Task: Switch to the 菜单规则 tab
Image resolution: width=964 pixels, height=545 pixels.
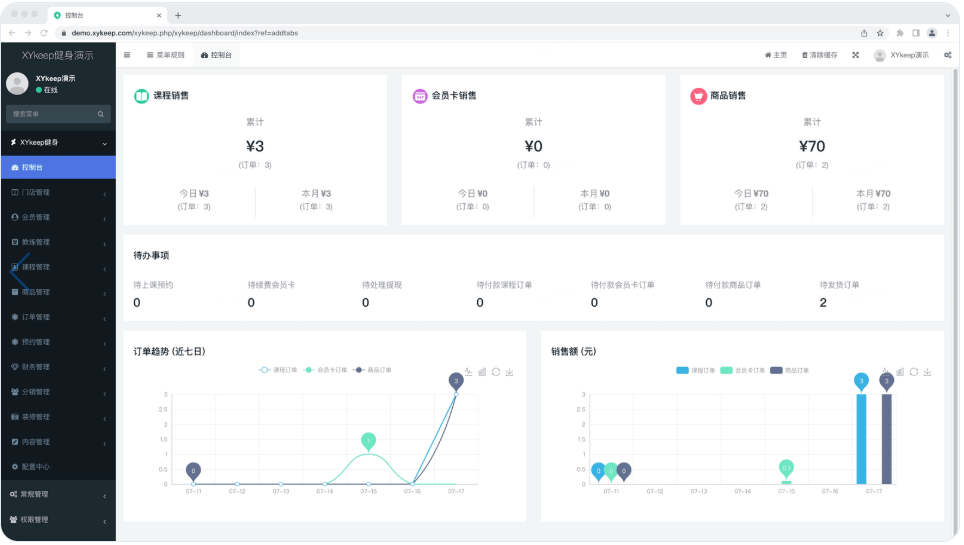Action: pos(165,55)
